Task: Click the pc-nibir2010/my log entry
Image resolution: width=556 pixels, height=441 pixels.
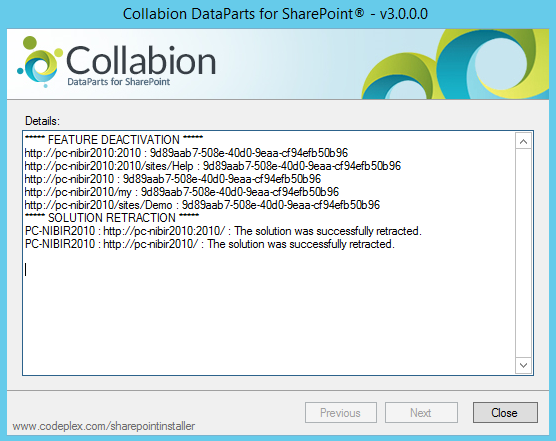Action: (x=182, y=192)
